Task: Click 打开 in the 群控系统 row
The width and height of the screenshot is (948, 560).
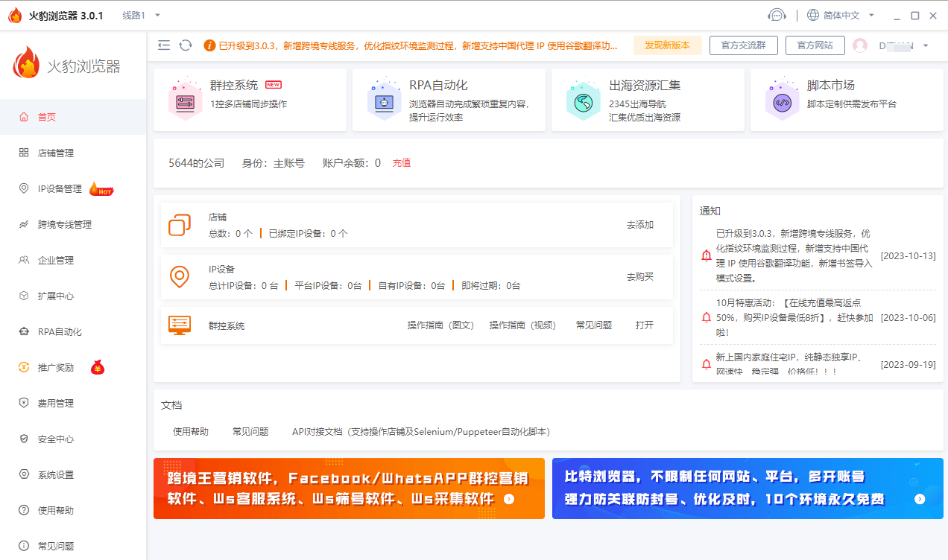Action: pyautogui.click(x=645, y=325)
